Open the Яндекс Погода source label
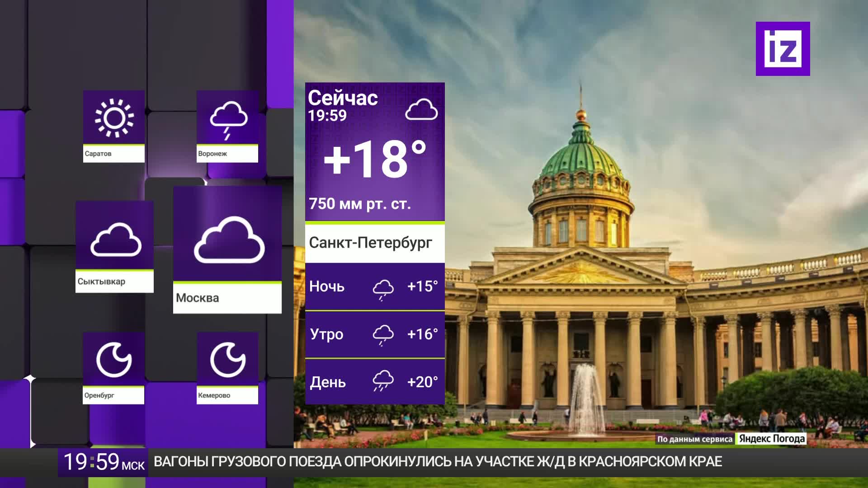The image size is (868, 488). pyautogui.click(x=772, y=439)
